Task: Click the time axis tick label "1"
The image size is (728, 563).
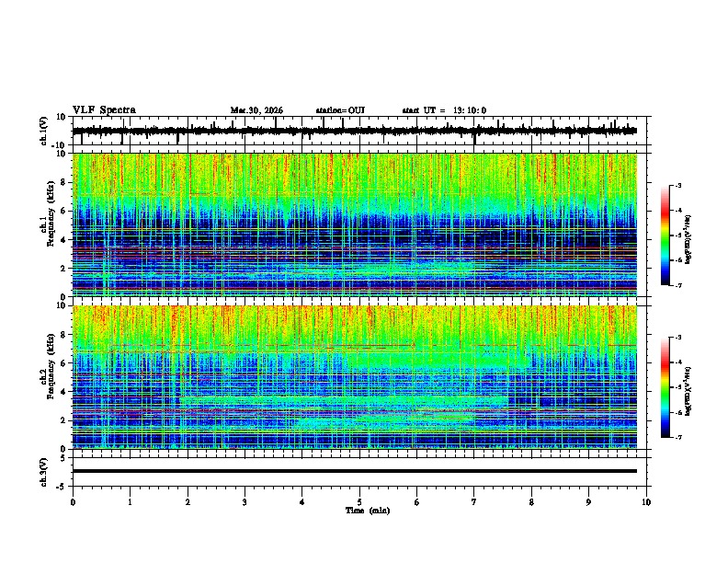Action: (x=130, y=502)
